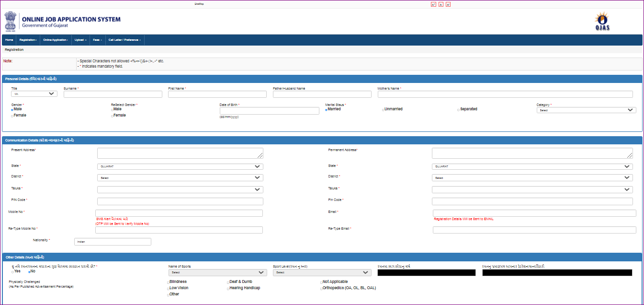The height and width of the screenshot is (305, 644).
Task: Open the Title dropdown showing Mr.
Action: pos(34,93)
